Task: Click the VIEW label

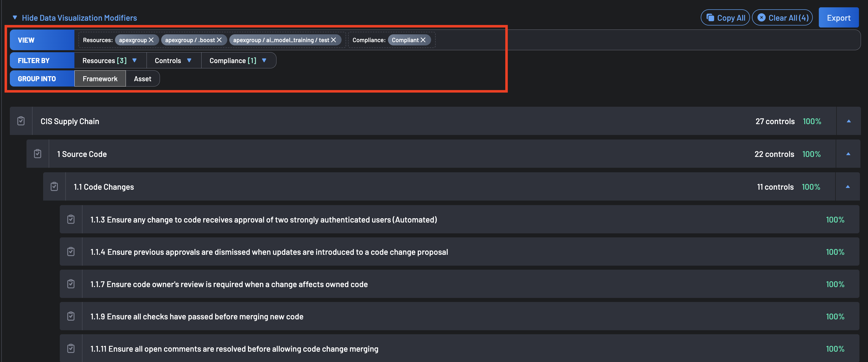Action: click(x=26, y=40)
